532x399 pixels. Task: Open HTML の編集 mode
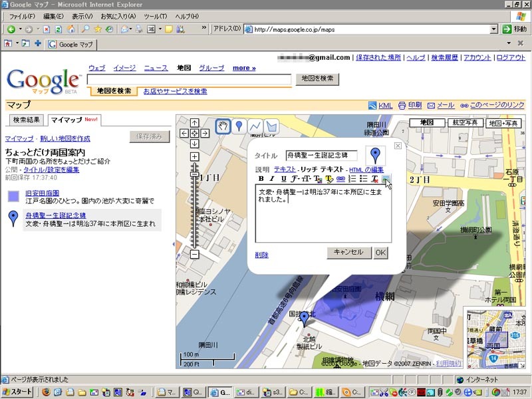366,170
